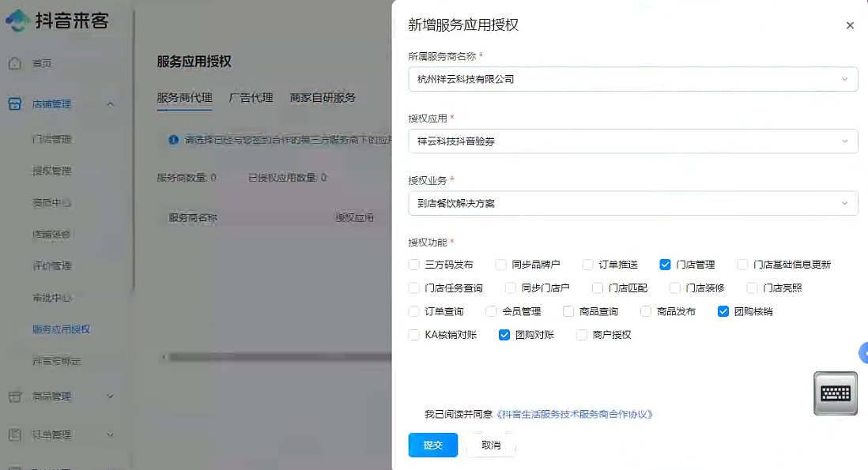Expand the 商品管理 menu chevron

(110, 397)
